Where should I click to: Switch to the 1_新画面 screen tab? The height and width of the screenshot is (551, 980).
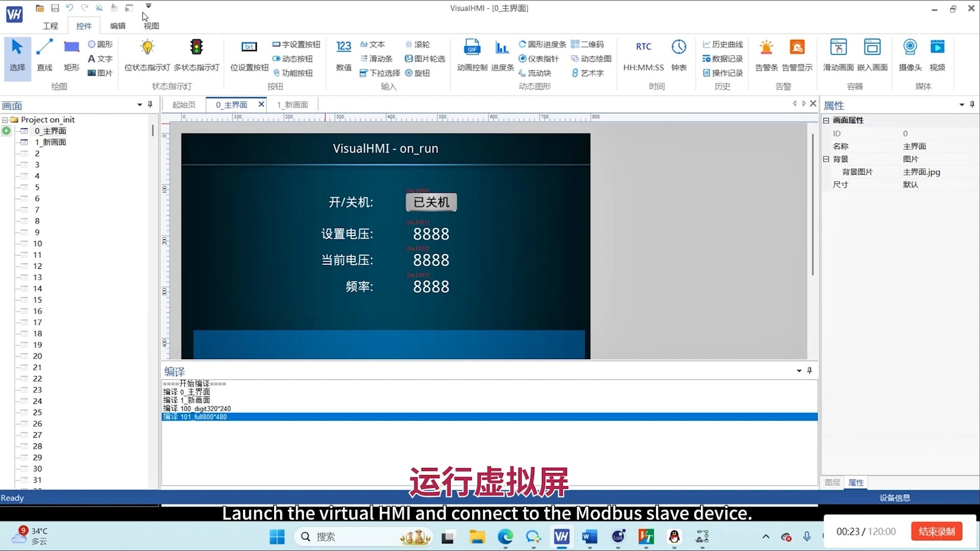(292, 105)
